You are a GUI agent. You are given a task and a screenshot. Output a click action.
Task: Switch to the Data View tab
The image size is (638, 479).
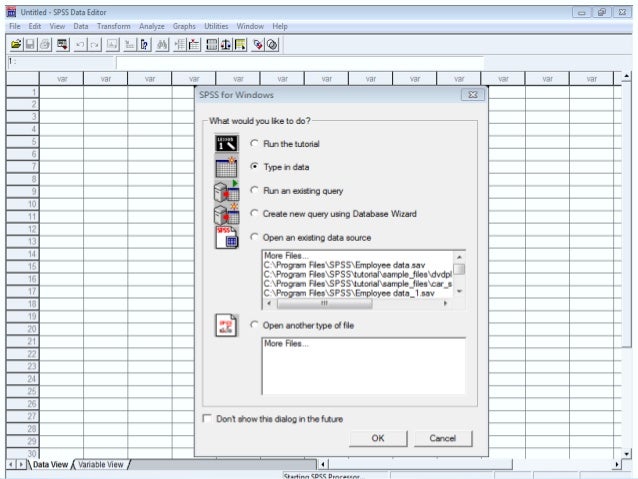pyautogui.click(x=50, y=464)
